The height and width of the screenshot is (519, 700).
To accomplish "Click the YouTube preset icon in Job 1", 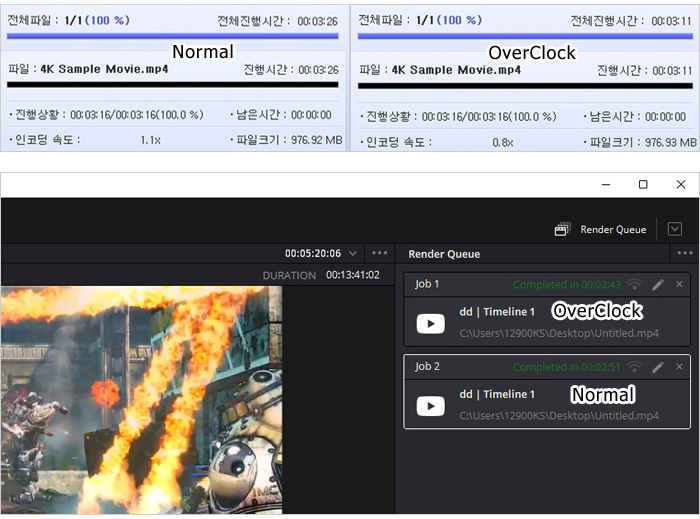I will tap(430, 323).
